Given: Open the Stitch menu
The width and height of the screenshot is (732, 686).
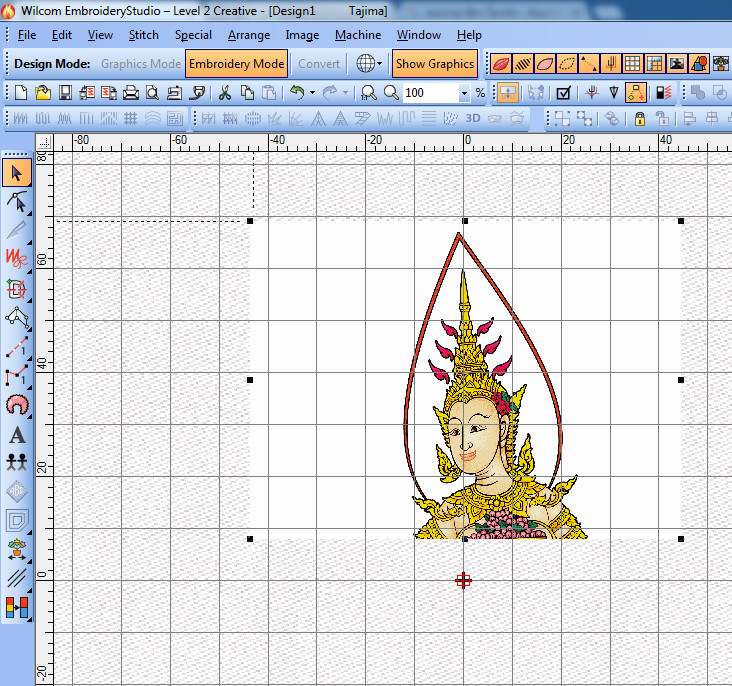Looking at the screenshot, I should [x=143, y=35].
